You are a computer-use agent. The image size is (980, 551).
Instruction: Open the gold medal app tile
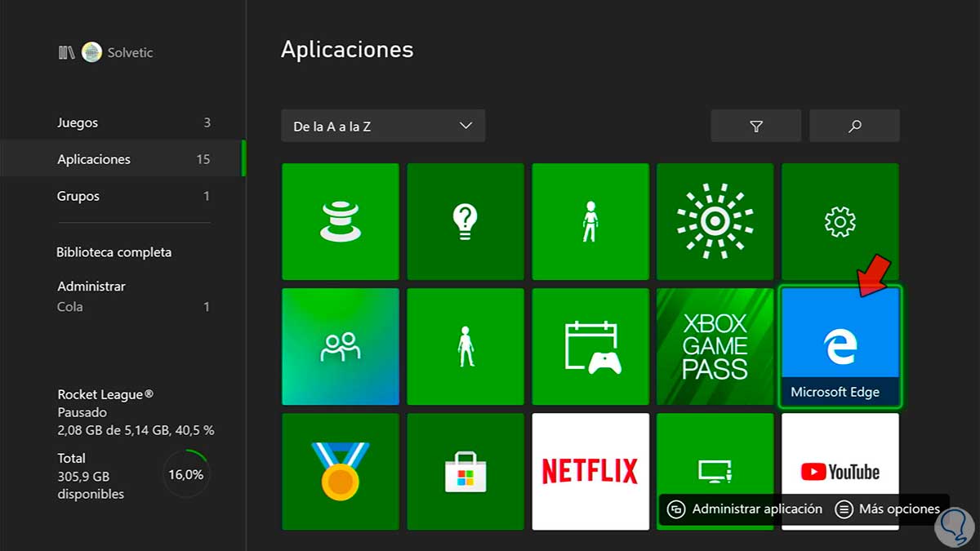click(x=341, y=471)
